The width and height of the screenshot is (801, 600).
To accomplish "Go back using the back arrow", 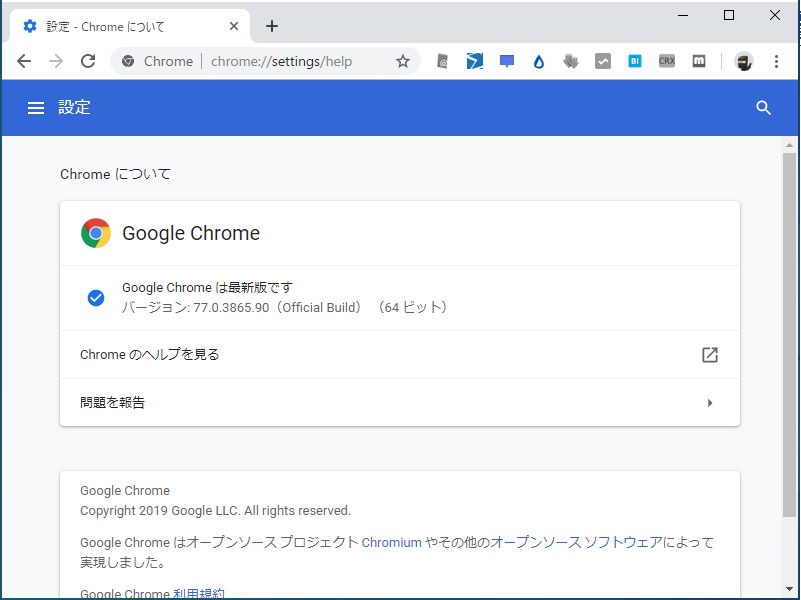I will tap(24, 61).
